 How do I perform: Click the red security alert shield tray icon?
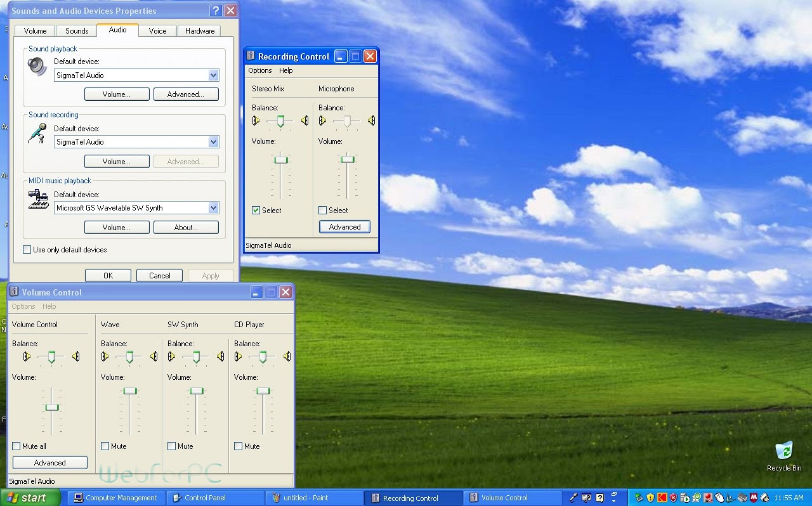point(674,498)
